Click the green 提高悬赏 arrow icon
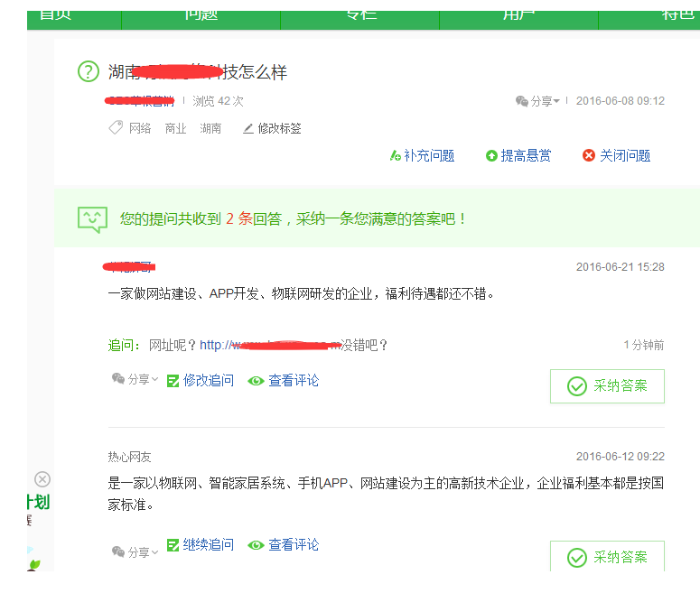Viewport: 700px width, 593px height. tap(491, 156)
